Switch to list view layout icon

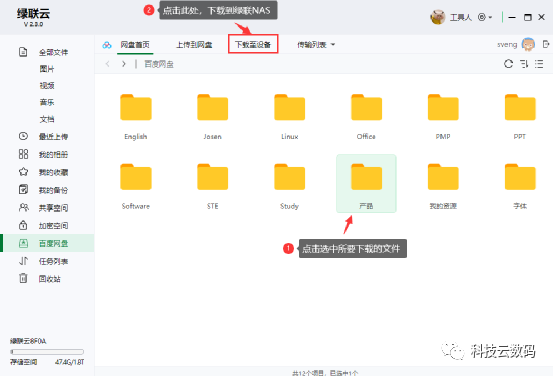539,64
